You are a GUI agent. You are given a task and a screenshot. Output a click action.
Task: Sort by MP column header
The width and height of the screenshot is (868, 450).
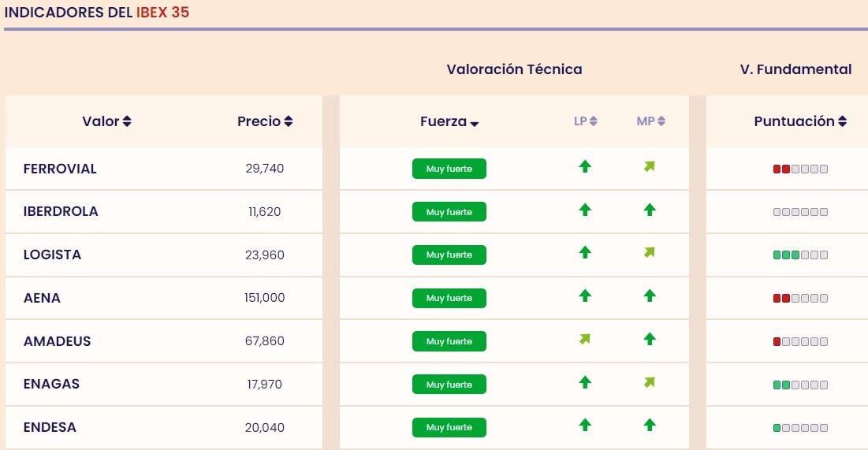(650, 121)
